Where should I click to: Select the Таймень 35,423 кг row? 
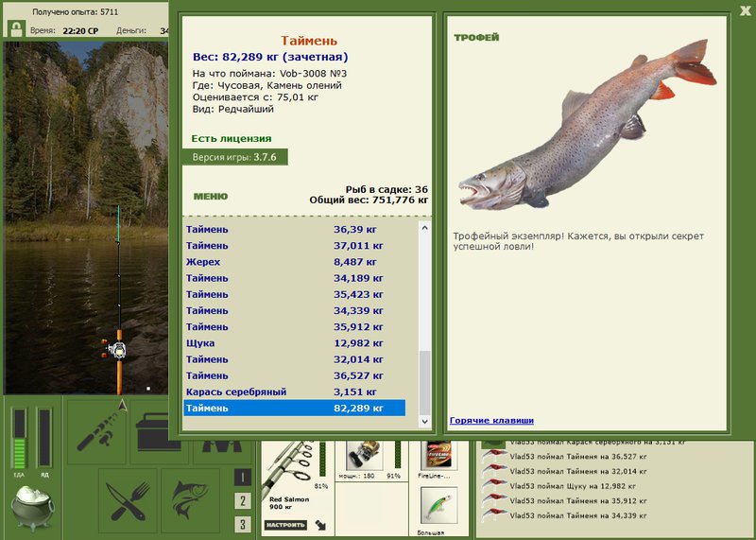(295, 294)
